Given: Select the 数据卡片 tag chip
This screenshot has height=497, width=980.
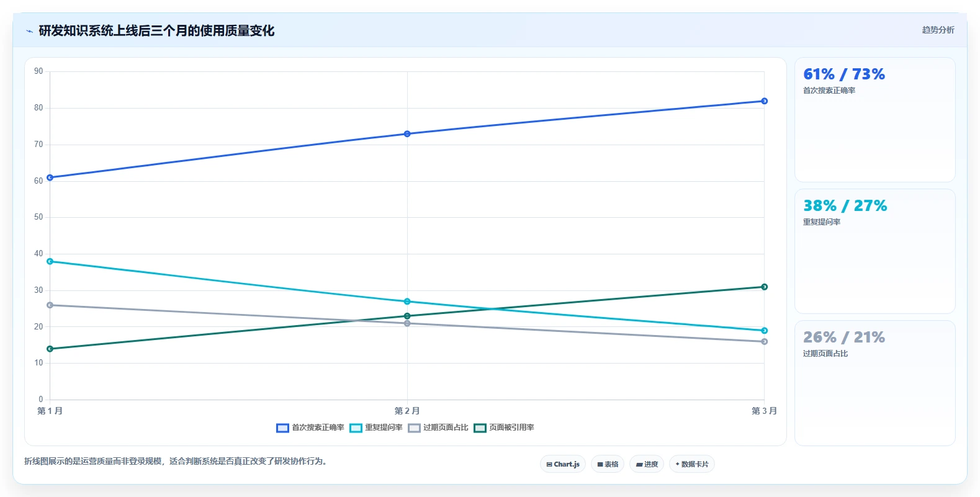Looking at the screenshot, I should click(692, 464).
